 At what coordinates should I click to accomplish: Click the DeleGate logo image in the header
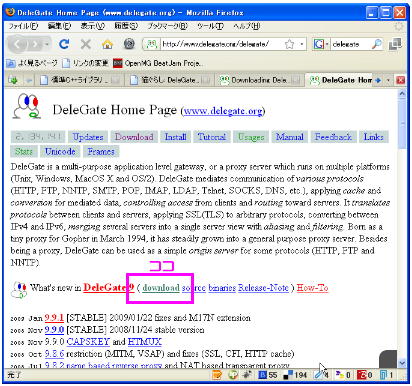(x=27, y=106)
